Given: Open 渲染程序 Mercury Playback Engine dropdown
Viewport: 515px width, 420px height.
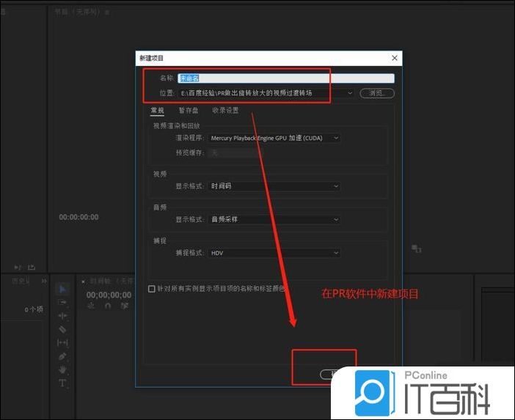Looking at the screenshot, I should (274, 138).
